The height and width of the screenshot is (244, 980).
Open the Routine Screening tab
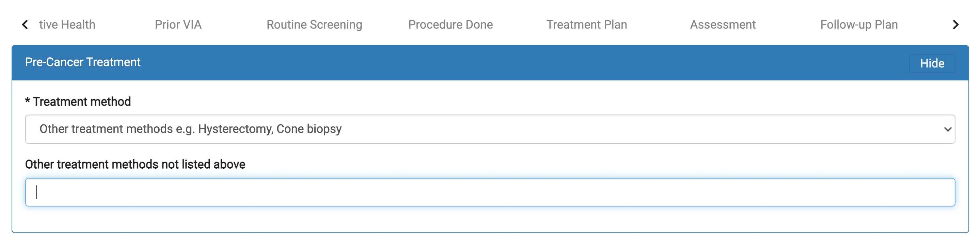click(x=314, y=25)
